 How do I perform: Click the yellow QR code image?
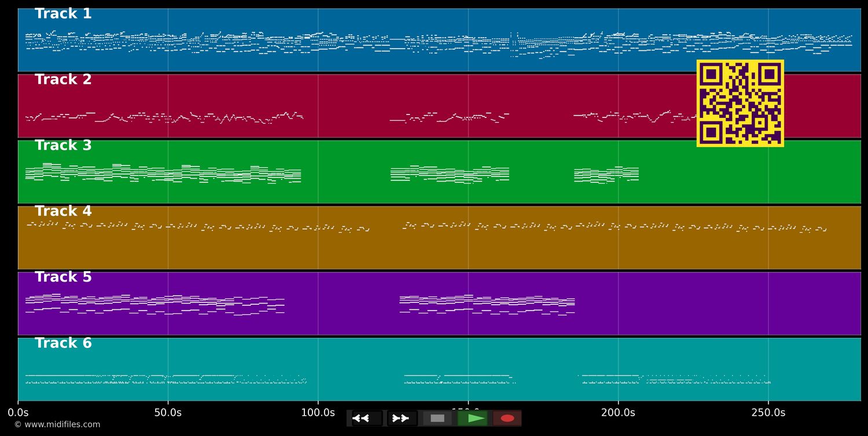(x=740, y=103)
